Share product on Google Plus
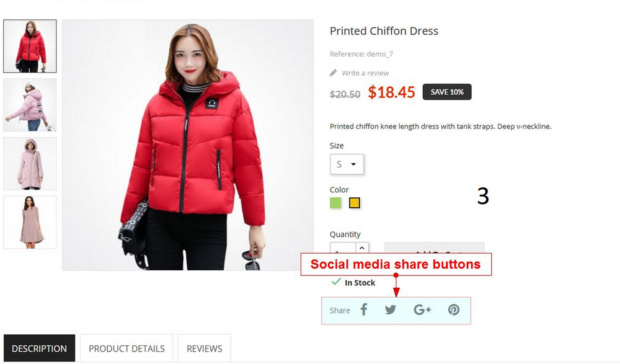This screenshot has height=364, width=620. 422,309
